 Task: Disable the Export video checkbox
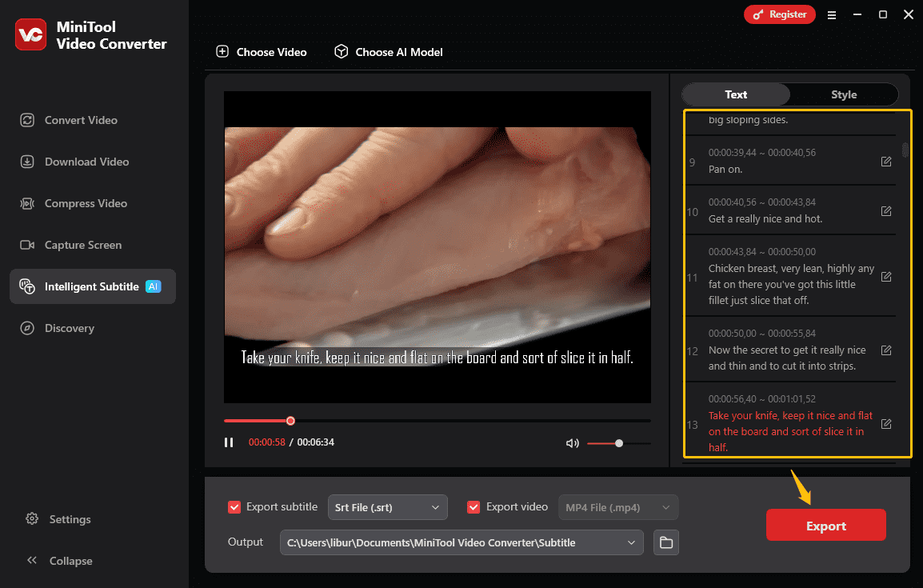click(x=474, y=506)
